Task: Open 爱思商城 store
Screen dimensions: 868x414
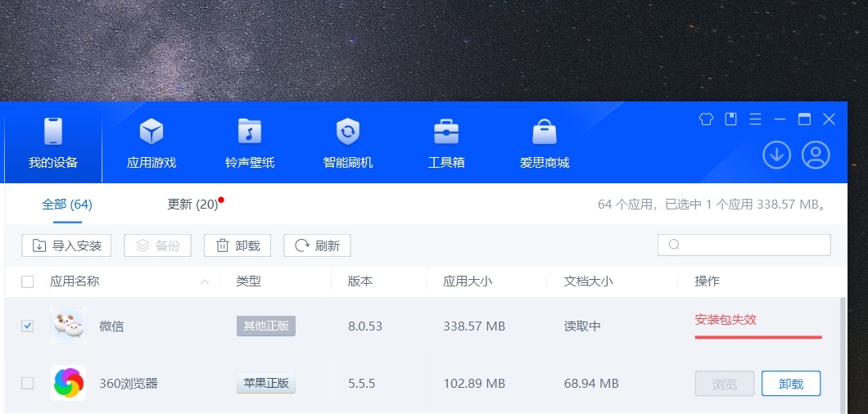Action: [545, 142]
